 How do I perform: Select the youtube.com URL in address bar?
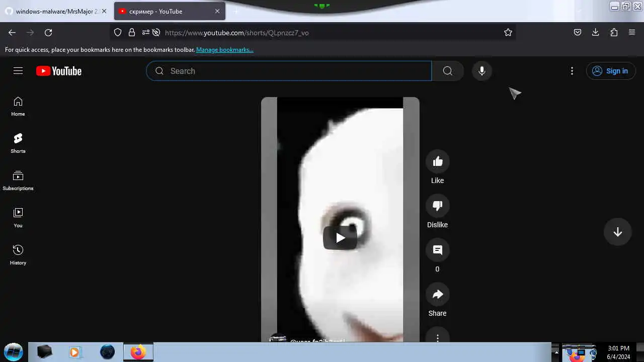(x=237, y=33)
